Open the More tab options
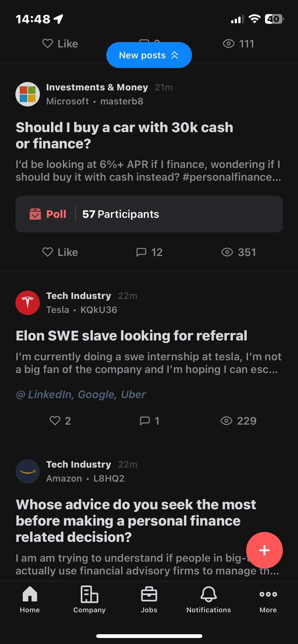The width and height of the screenshot is (298, 644). tap(268, 600)
